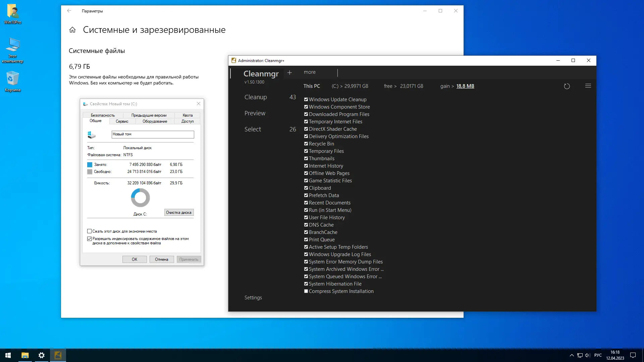Open the hamburger menu in Cleanmgr+
This screenshot has width=644, height=362.
[588, 86]
